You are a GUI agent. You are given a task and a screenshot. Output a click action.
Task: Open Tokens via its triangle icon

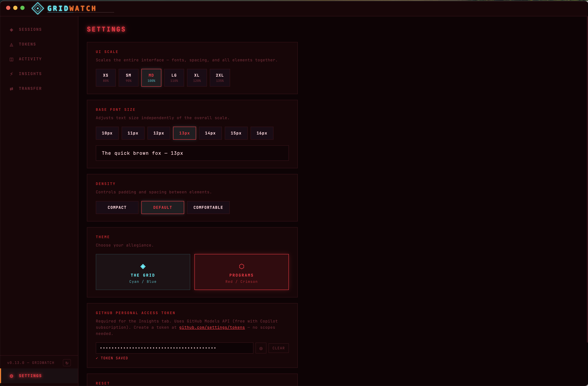12,44
